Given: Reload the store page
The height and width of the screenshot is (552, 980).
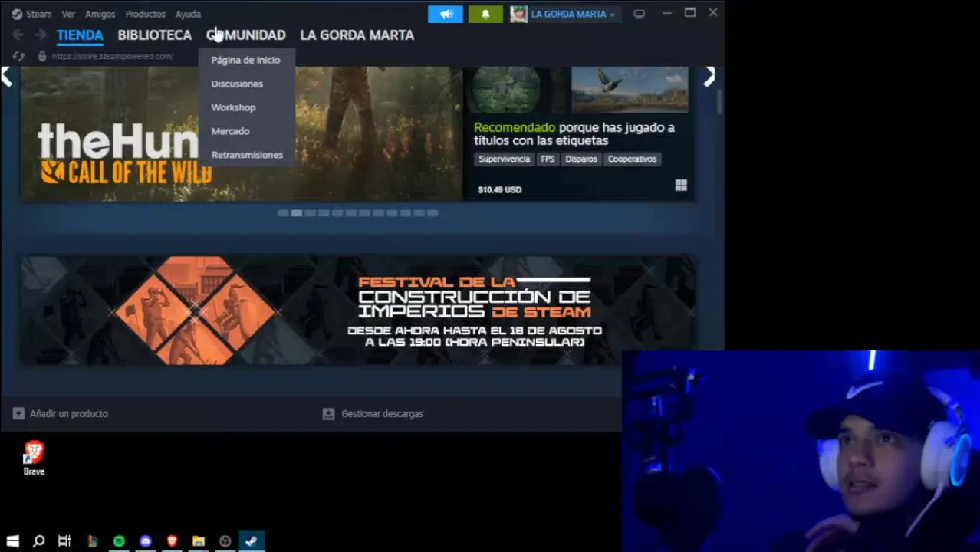Looking at the screenshot, I should point(19,56).
